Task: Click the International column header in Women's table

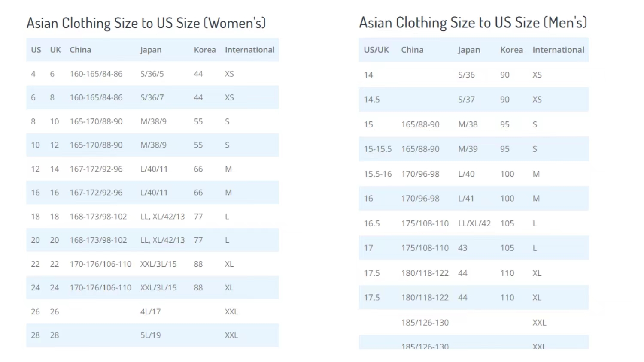Action: tap(249, 50)
